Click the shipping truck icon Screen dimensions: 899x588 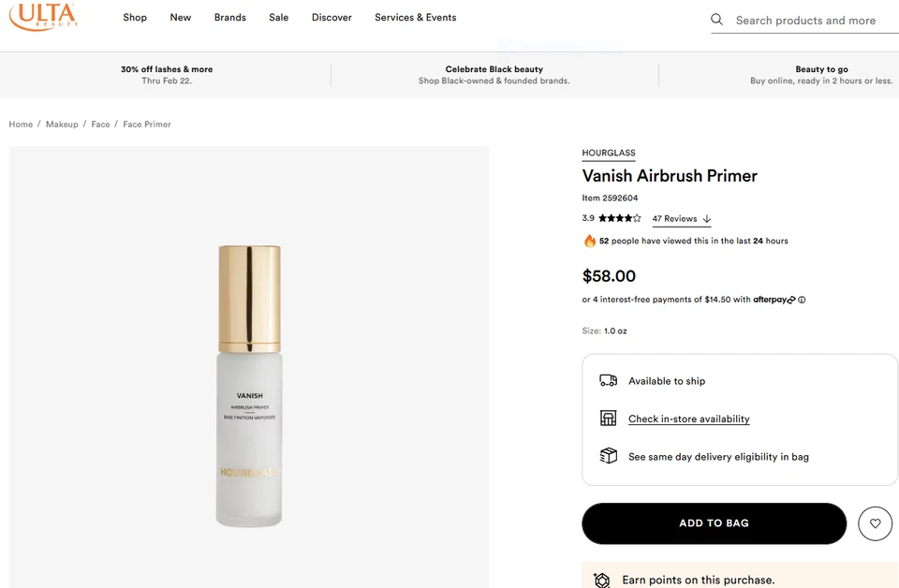tap(608, 381)
